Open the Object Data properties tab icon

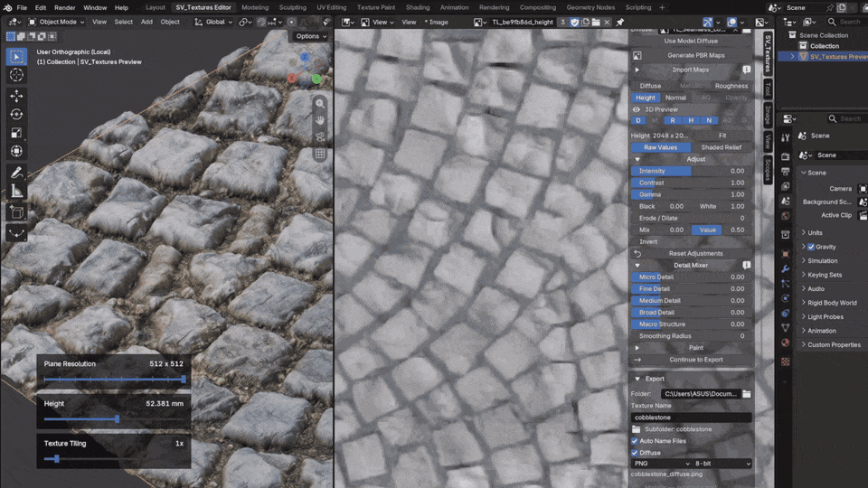pyautogui.click(x=785, y=327)
